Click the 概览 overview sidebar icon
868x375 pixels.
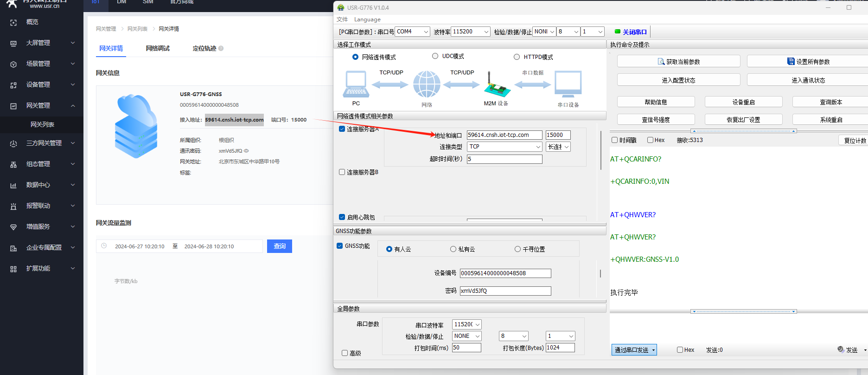(x=13, y=22)
